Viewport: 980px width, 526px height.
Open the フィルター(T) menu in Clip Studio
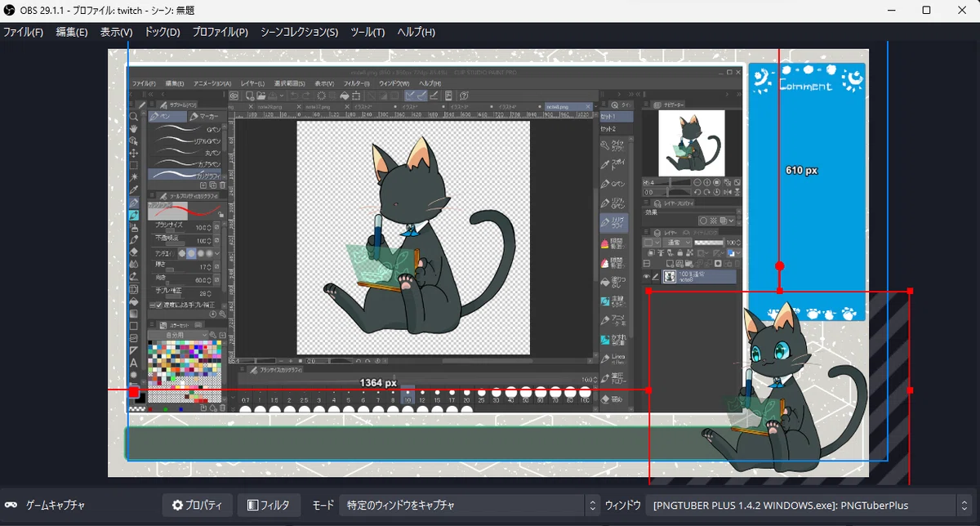pyautogui.click(x=357, y=83)
